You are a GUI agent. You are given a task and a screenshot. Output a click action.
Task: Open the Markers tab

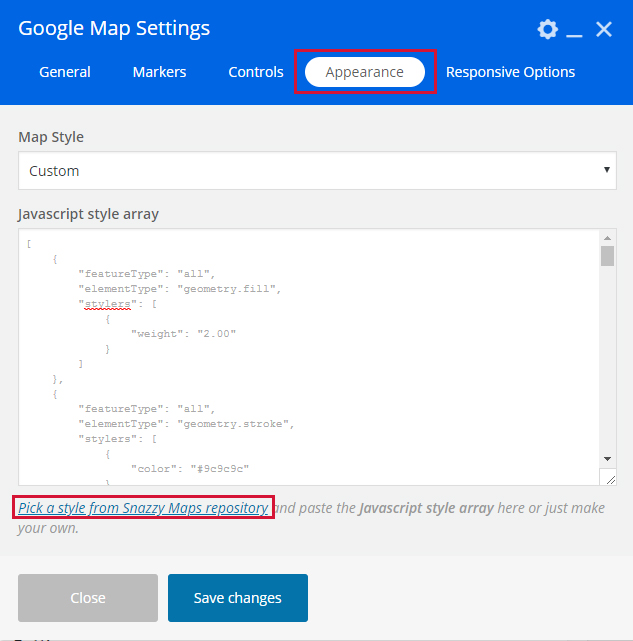[159, 72]
